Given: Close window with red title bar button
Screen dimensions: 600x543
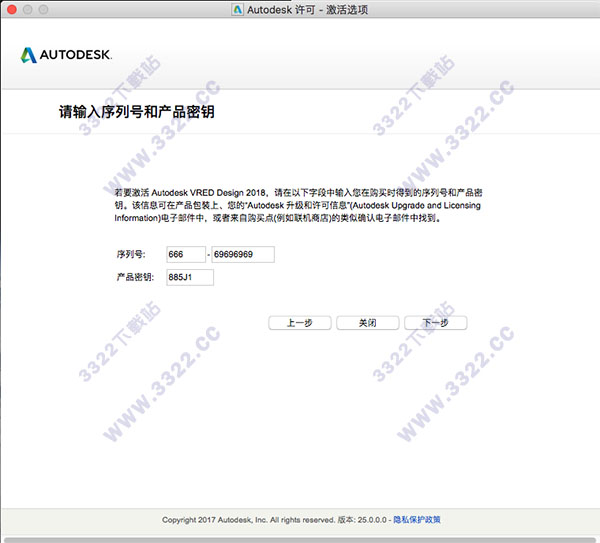Looking at the screenshot, I should [x=12, y=9].
